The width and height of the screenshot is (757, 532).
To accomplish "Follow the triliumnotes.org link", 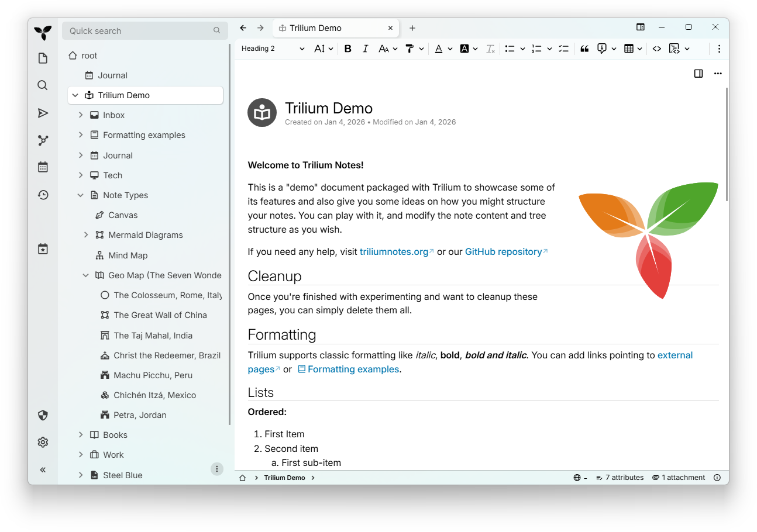I will tap(394, 251).
